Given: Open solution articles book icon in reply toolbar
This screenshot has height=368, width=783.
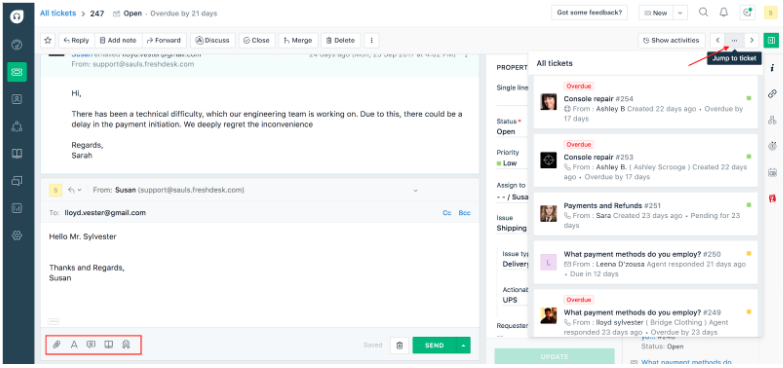Looking at the screenshot, I should point(108,345).
